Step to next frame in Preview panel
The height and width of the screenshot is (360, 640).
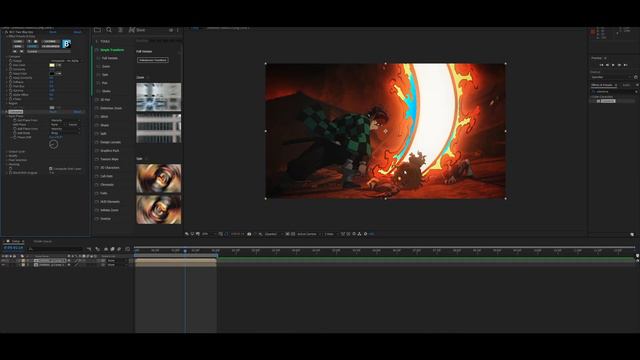coord(619,65)
